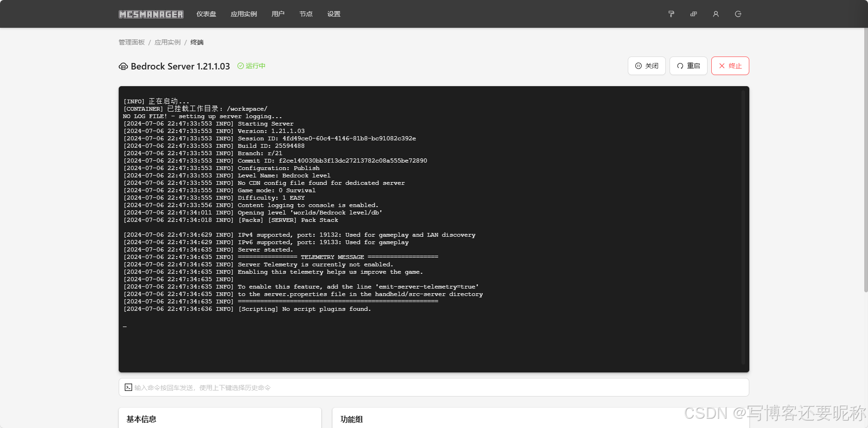Click the 终端 breadcrumb item
868x428 pixels.
tap(197, 42)
